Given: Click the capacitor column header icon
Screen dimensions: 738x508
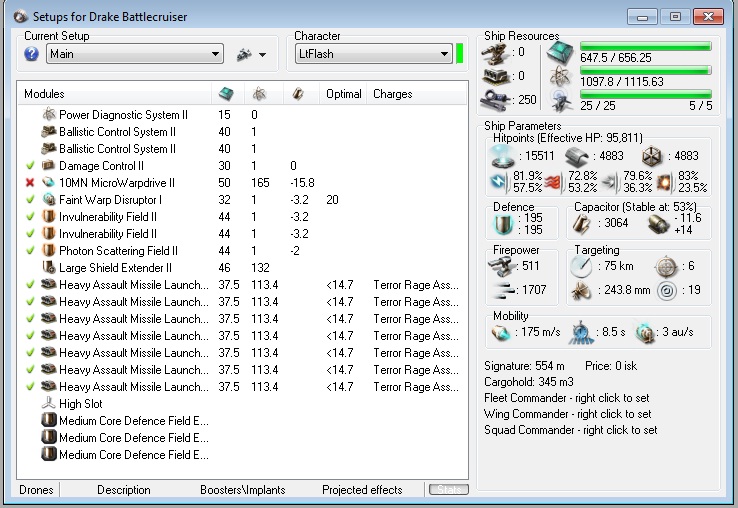Looking at the screenshot, I should (298, 94).
